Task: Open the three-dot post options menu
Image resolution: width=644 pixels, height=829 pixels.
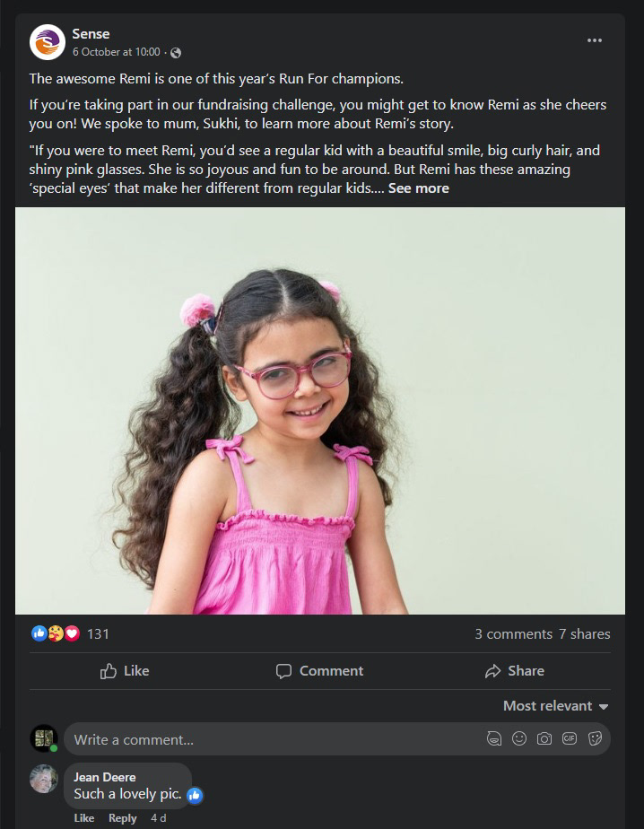Action: click(595, 40)
